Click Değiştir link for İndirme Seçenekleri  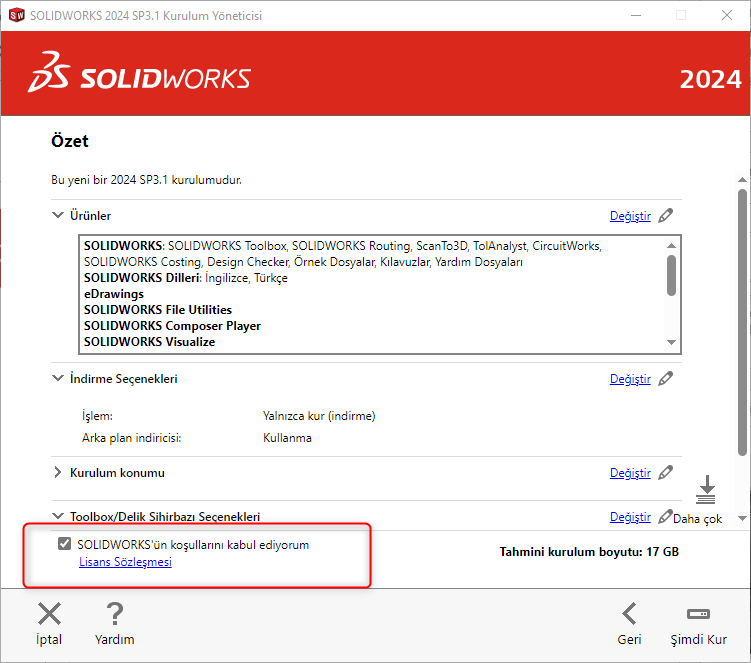pyautogui.click(x=630, y=379)
